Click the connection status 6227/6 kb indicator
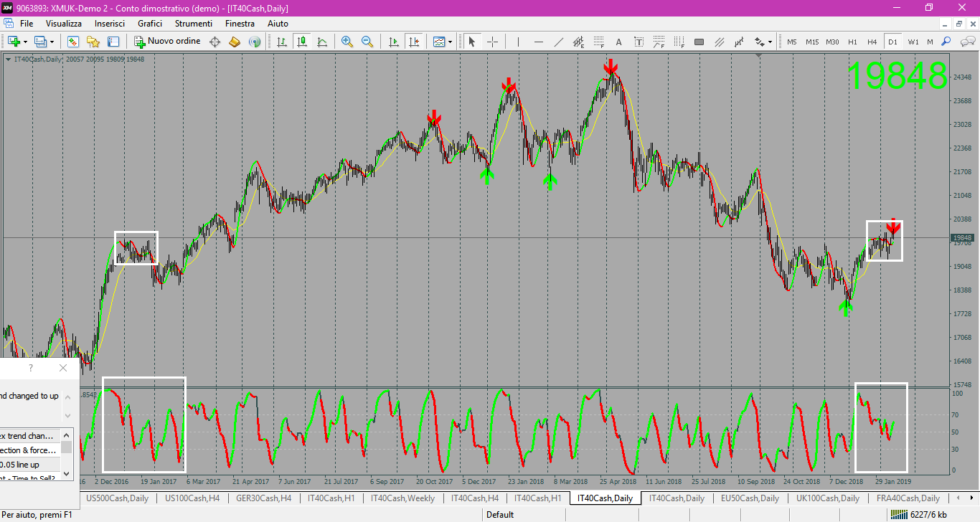 coord(918,514)
